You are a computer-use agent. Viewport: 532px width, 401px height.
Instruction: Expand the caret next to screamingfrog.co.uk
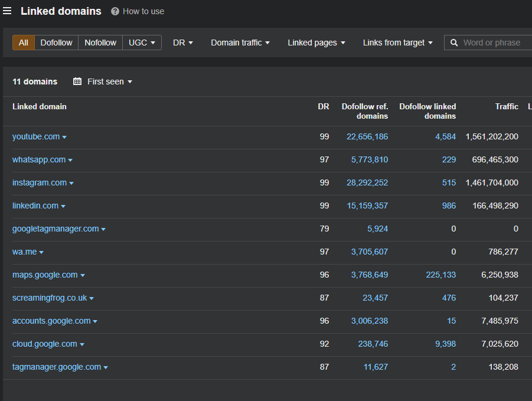pyautogui.click(x=92, y=299)
